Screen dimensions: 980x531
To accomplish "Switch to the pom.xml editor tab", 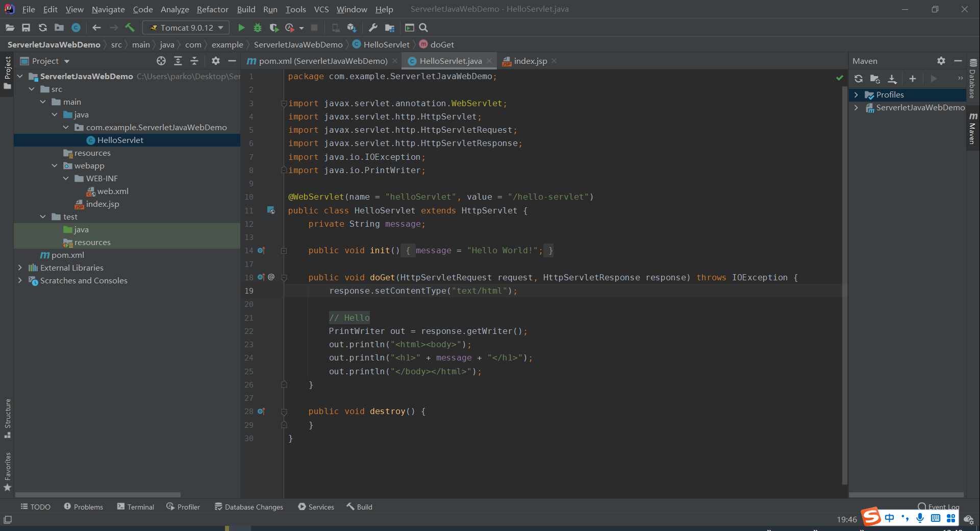I will (x=323, y=61).
